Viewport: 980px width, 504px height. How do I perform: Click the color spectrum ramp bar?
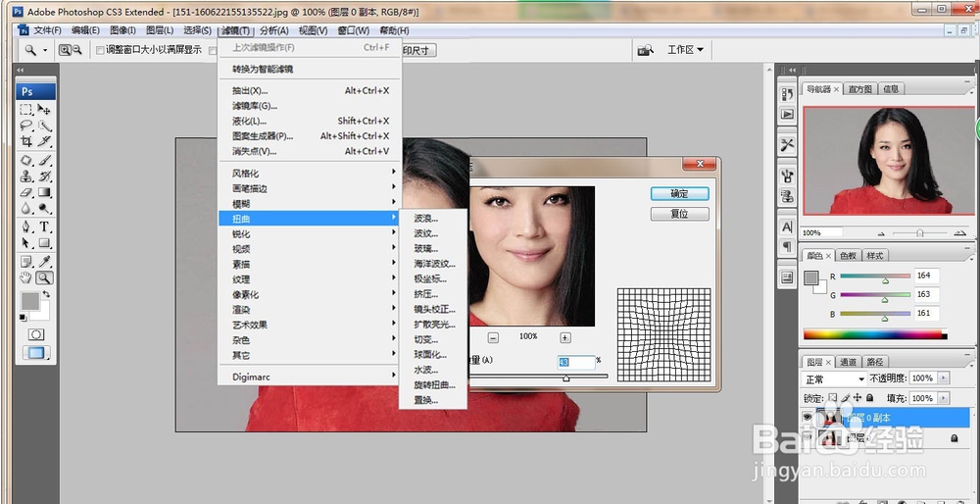[x=875, y=334]
